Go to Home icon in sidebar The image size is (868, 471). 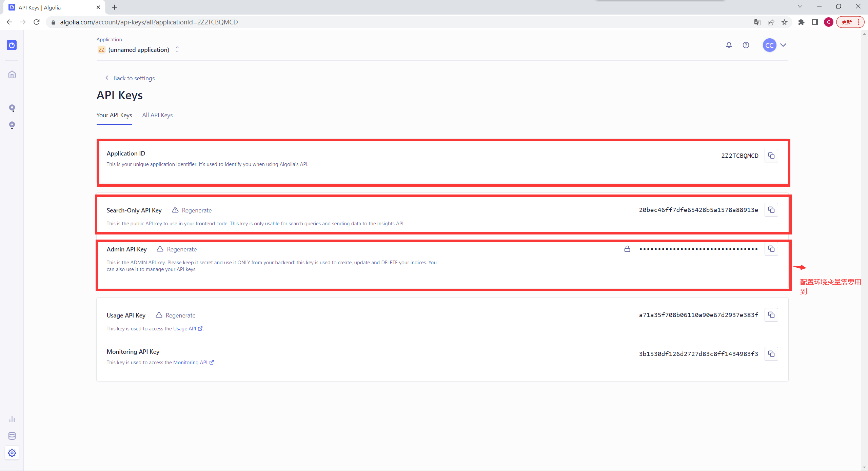12,75
